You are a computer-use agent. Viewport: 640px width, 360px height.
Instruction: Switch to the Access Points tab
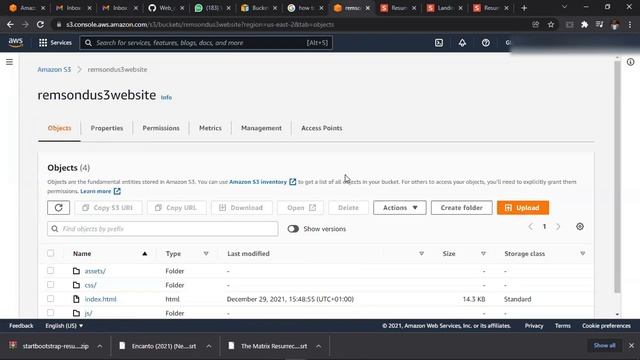point(322,128)
